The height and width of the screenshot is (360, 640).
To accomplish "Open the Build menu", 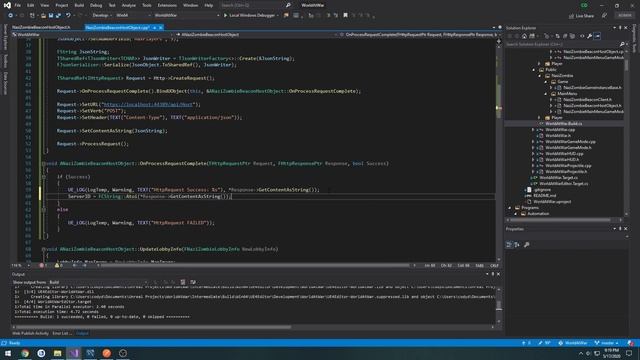I will (79, 5).
